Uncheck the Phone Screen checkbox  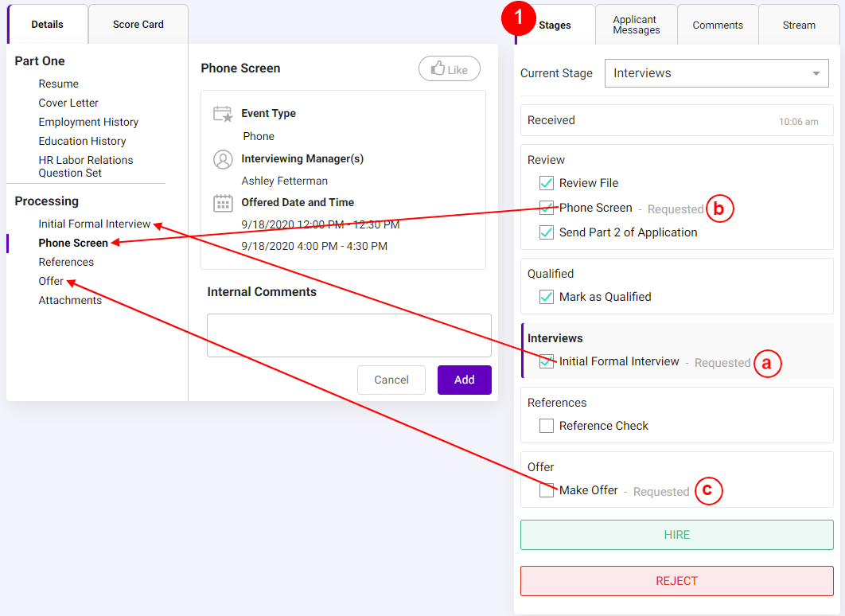click(x=546, y=208)
